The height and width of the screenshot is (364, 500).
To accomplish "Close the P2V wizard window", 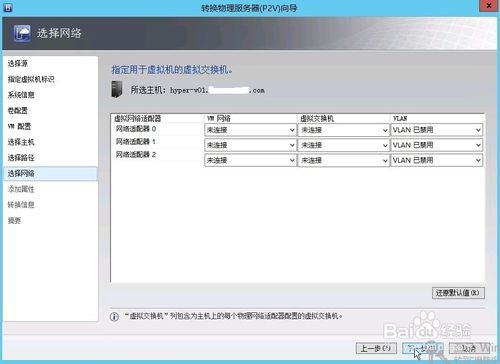I will (x=489, y=6).
